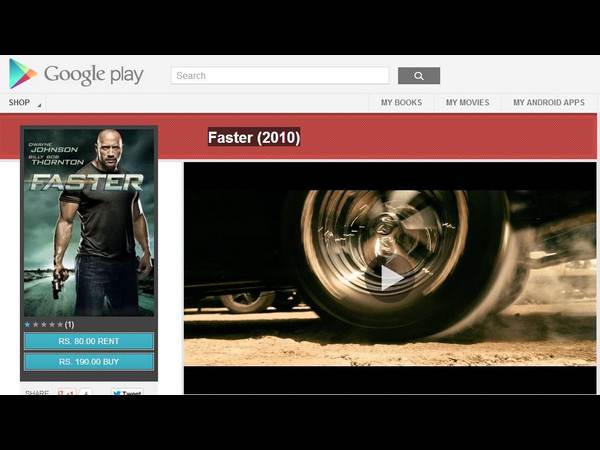Screen dimensions: 600x450
Task: Switch to My Android Apps tab
Action: tap(548, 102)
